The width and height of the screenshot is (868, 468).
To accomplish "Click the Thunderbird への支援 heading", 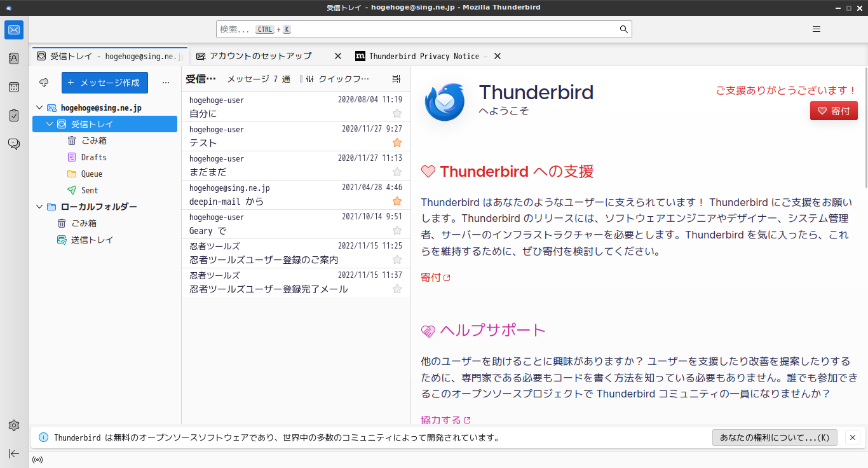I will pyautogui.click(x=507, y=172).
